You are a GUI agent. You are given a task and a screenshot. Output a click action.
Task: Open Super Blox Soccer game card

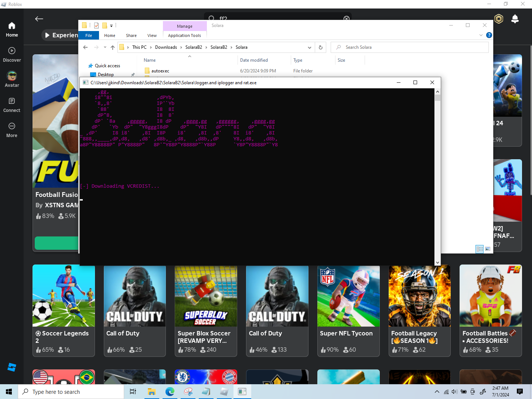click(x=206, y=311)
